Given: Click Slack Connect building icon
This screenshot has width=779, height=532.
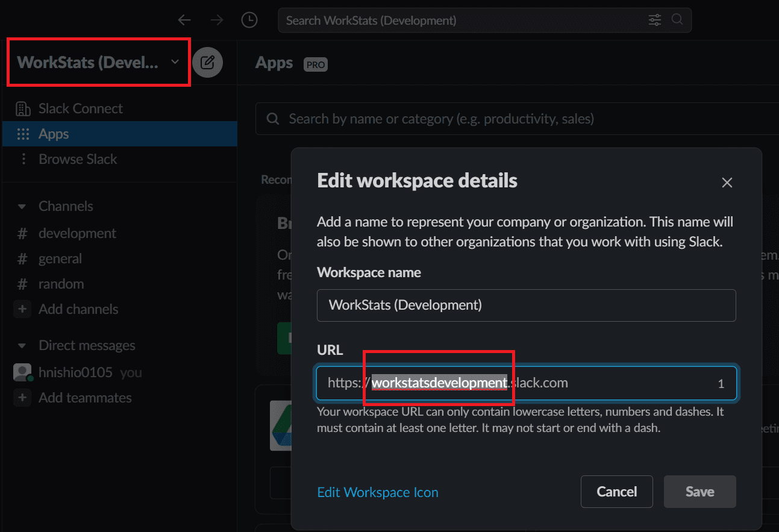Looking at the screenshot, I should [23, 108].
